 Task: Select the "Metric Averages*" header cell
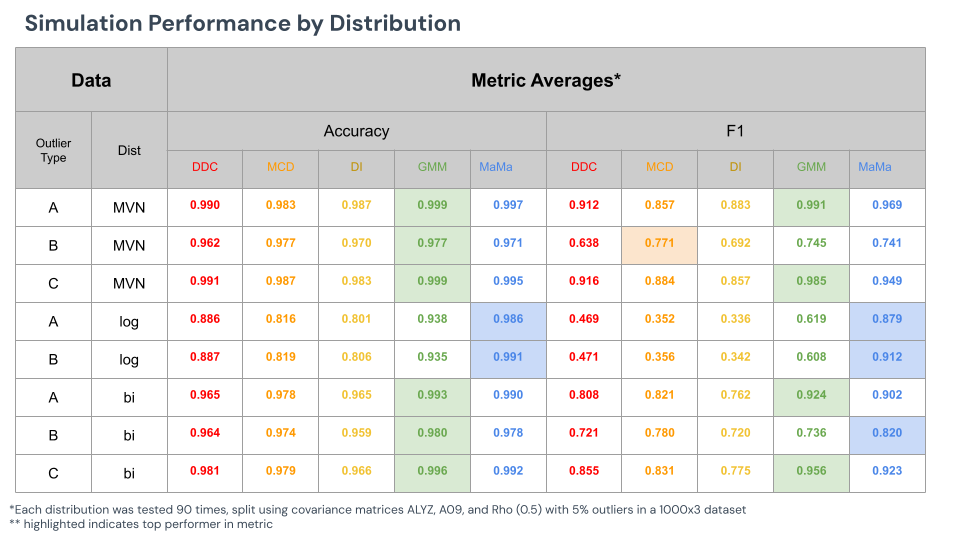pos(546,80)
